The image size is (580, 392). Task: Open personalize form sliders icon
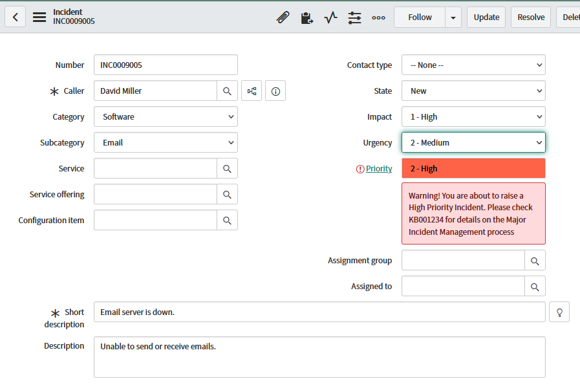[354, 17]
